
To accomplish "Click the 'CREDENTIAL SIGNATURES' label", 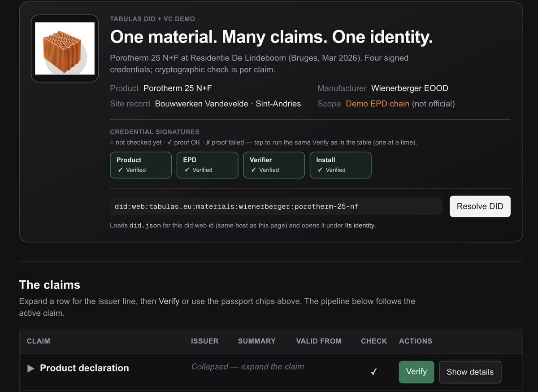I will tap(155, 132).
